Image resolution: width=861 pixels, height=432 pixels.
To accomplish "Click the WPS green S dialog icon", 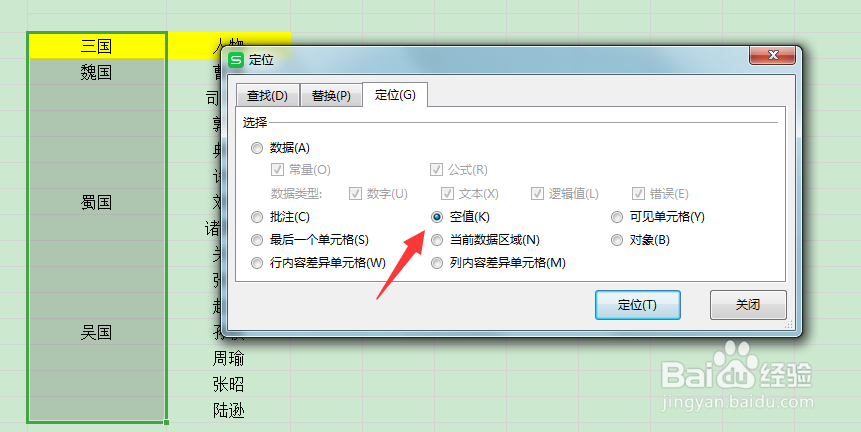I will coord(236,60).
